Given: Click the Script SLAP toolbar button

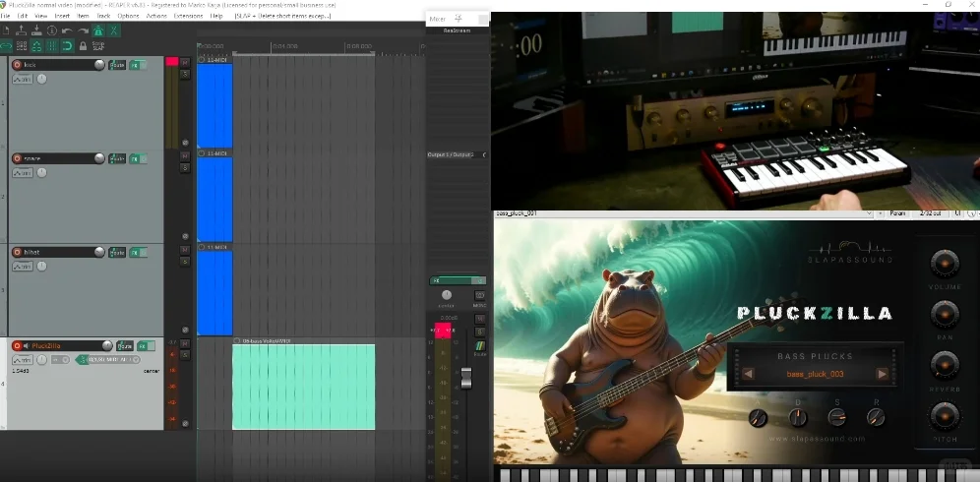Looking at the screenshot, I should pyautogui.click(x=98, y=45).
